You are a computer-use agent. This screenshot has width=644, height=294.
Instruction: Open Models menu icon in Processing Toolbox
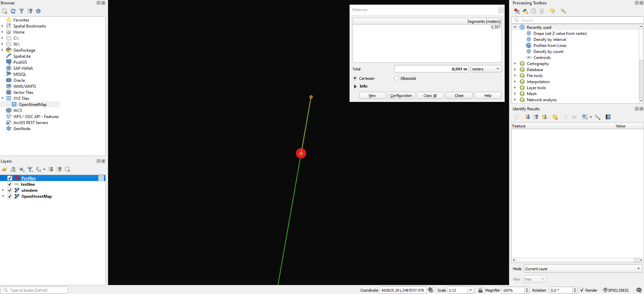[517, 11]
